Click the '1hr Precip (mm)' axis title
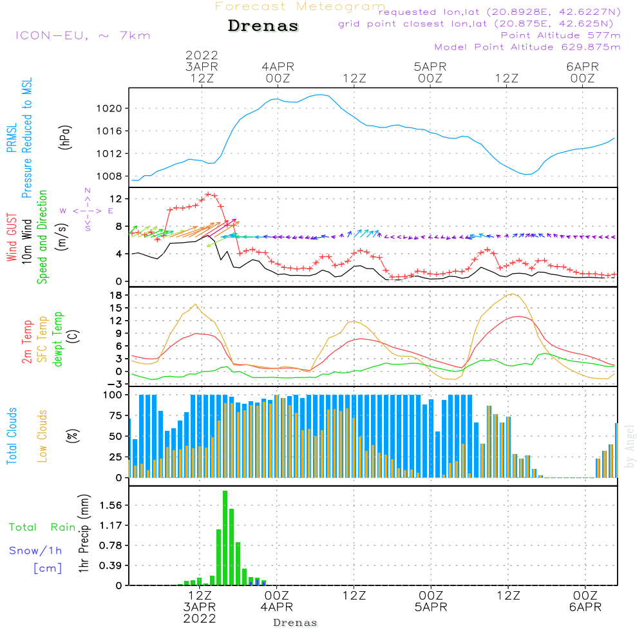Image resolution: width=644 pixels, height=644 pixels. (x=84, y=533)
